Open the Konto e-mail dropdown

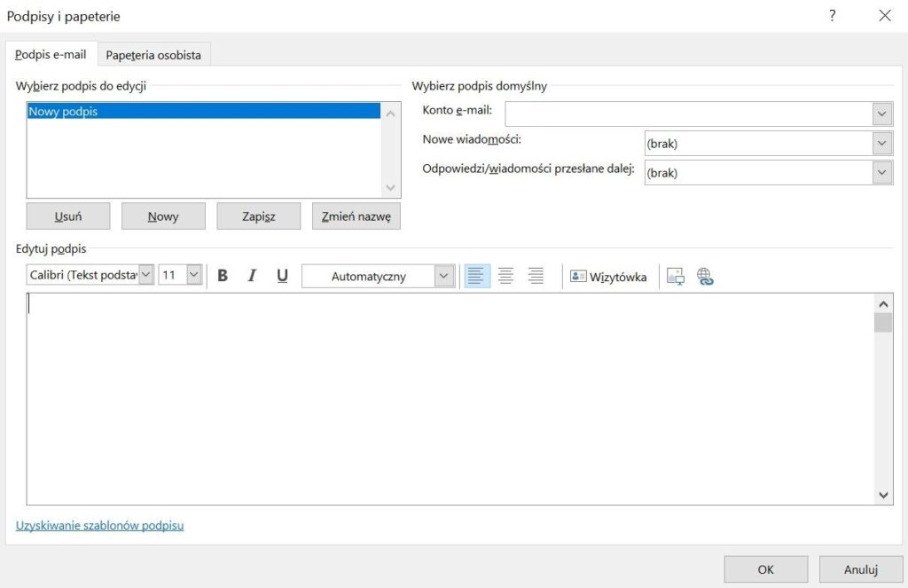point(881,114)
